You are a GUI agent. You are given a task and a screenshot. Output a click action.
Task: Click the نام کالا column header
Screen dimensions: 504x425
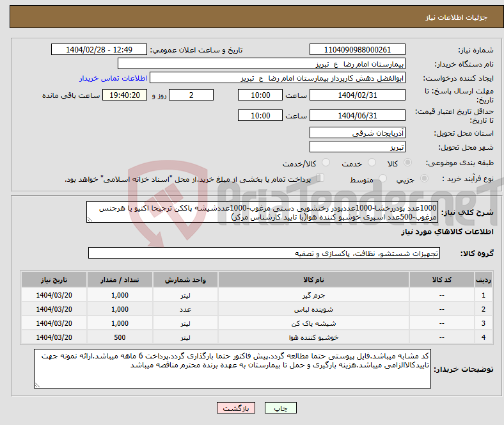[x=313, y=280]
